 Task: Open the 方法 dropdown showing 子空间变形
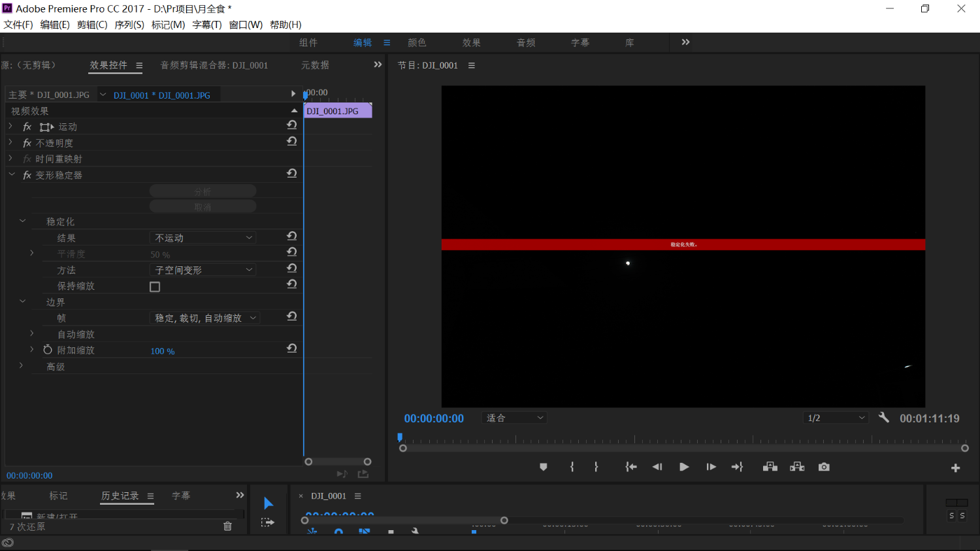[203, 270]
